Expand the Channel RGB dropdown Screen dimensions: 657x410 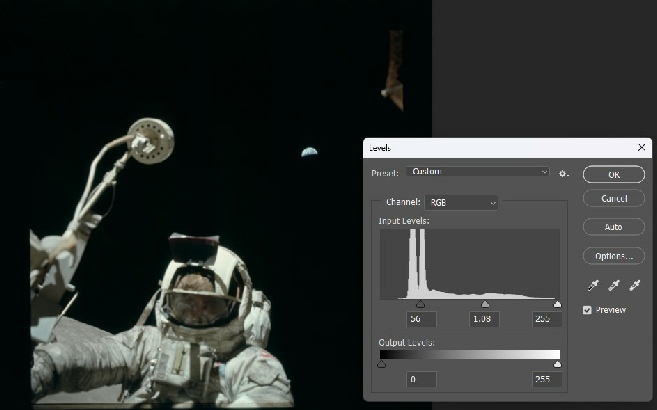[x=461, y=202]
